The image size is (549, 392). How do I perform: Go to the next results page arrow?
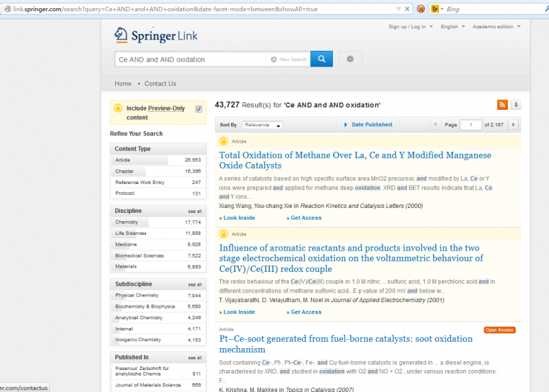click(513, 124)
